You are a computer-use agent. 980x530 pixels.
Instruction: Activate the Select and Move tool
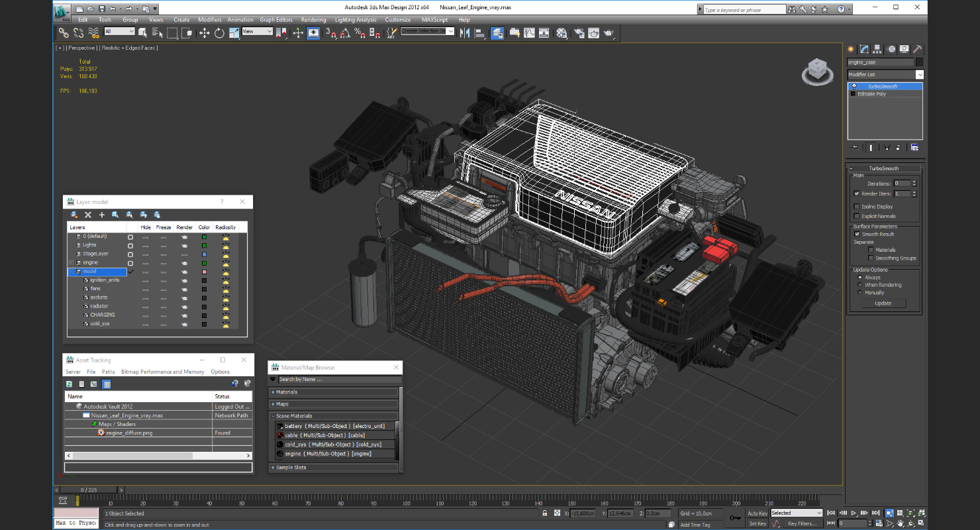204,32
